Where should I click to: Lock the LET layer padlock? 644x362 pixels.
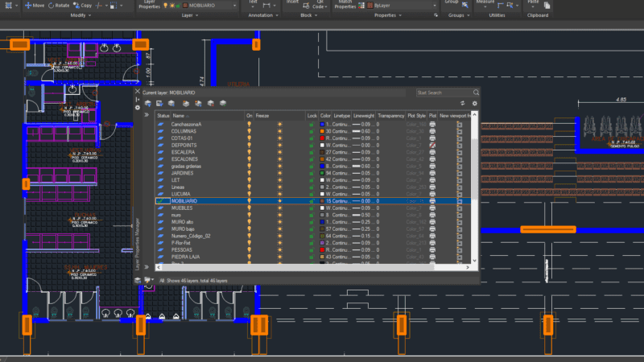pyautogui.click(x=312, y=180)
